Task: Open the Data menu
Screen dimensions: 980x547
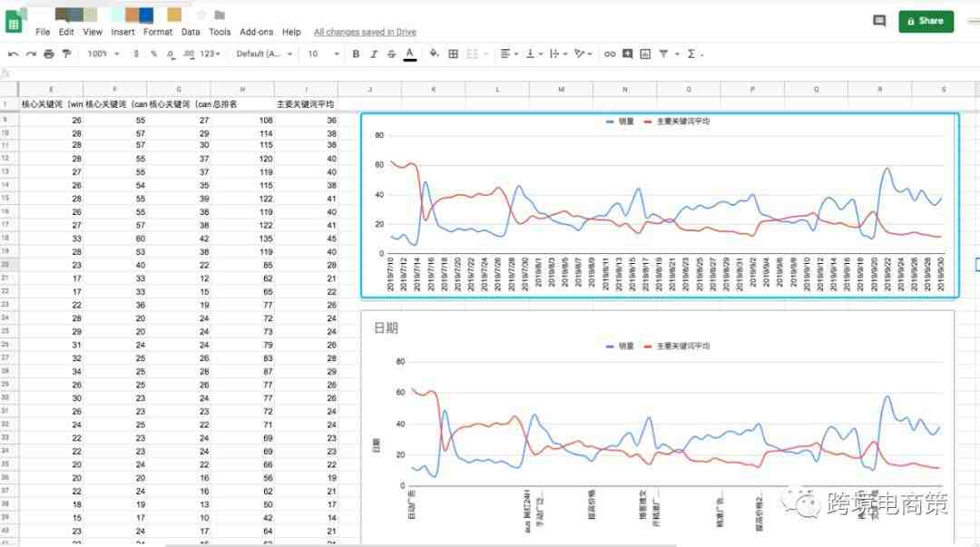Action: point(191,32)
